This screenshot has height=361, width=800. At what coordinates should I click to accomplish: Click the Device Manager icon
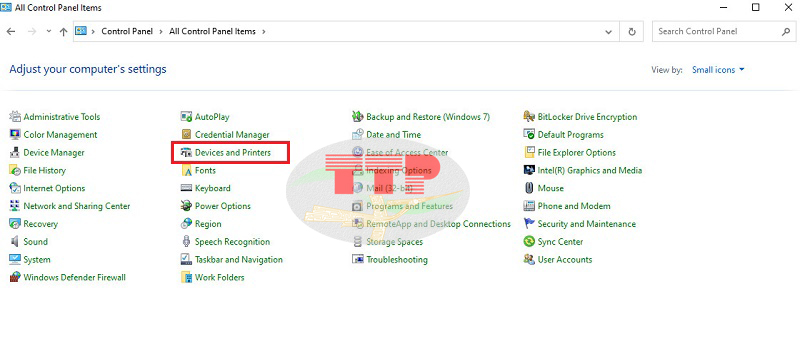click(x=15, y=152)
